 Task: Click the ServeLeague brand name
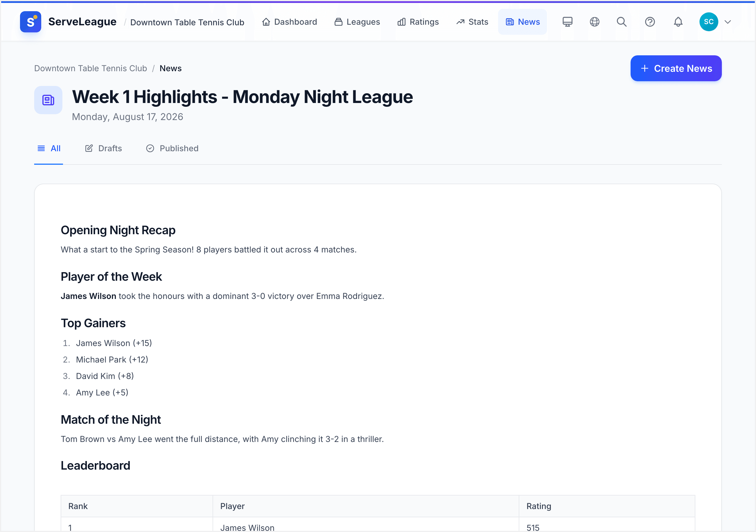point(82,22)
